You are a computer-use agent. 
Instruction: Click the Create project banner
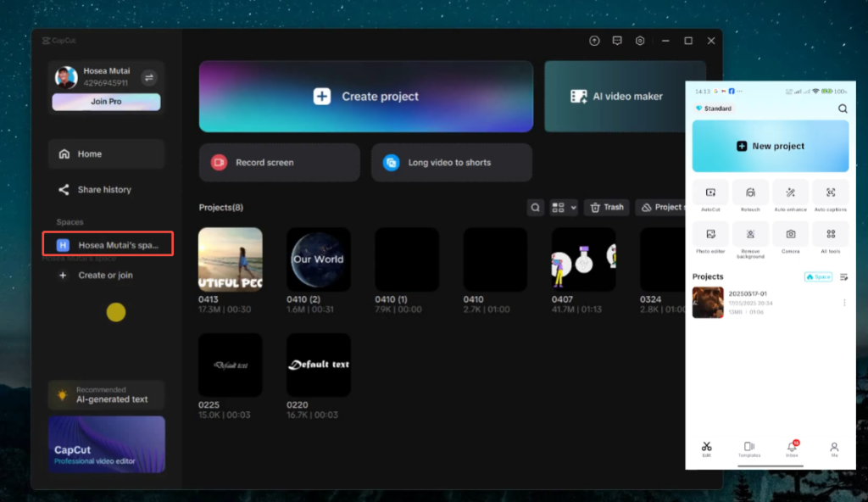pos(366,97)
